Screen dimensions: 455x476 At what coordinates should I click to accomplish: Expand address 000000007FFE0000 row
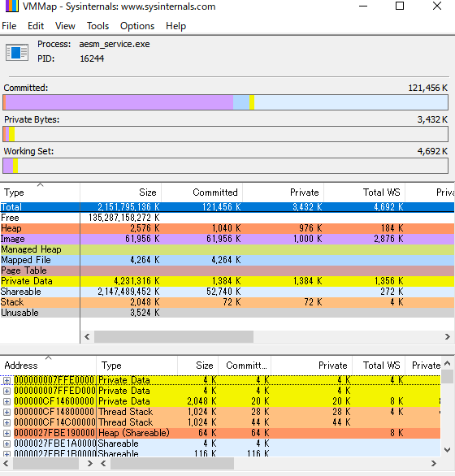6,380
